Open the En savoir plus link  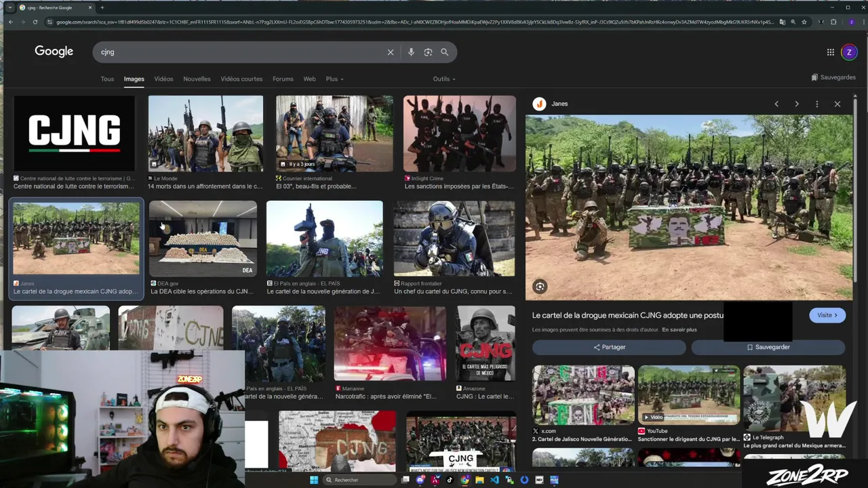coord(679,329)
